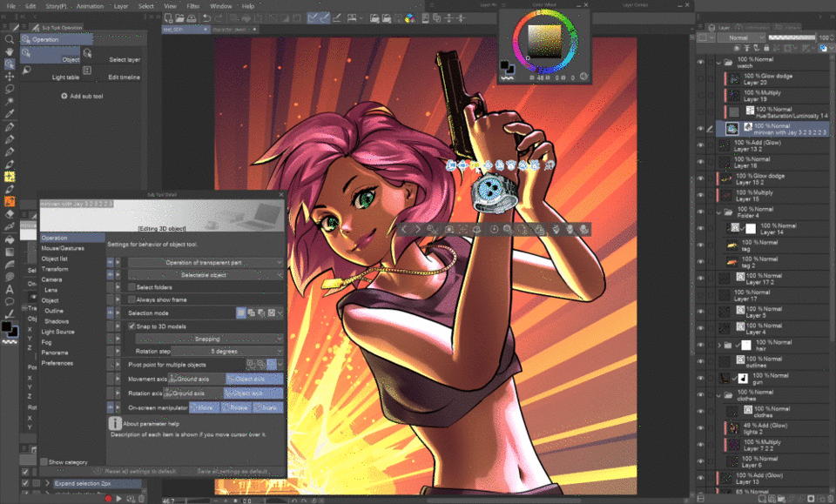Viewport: 836px width, 504px height.
Task: Hide the watch folder layer
Action: coord(700,63)
